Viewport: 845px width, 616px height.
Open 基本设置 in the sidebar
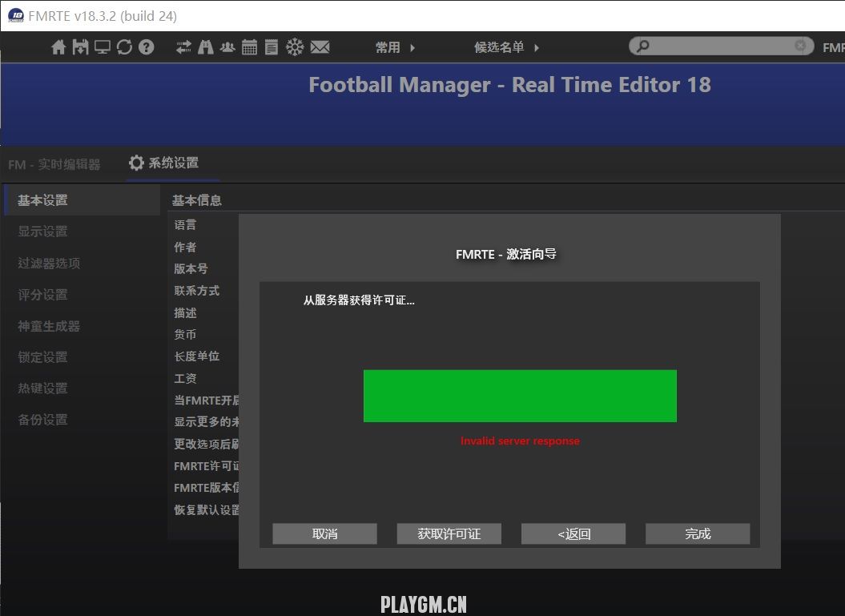82,200
